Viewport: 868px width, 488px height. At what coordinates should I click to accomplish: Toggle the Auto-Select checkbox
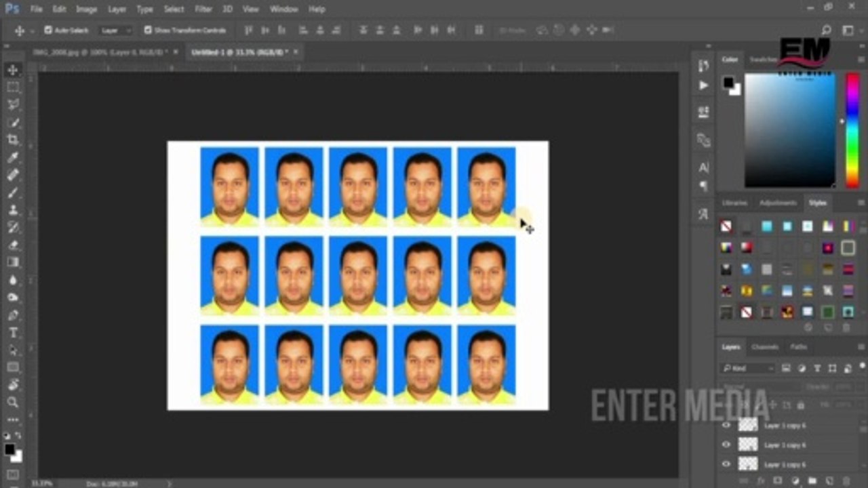pyautogui.click(x=48, y=30)
